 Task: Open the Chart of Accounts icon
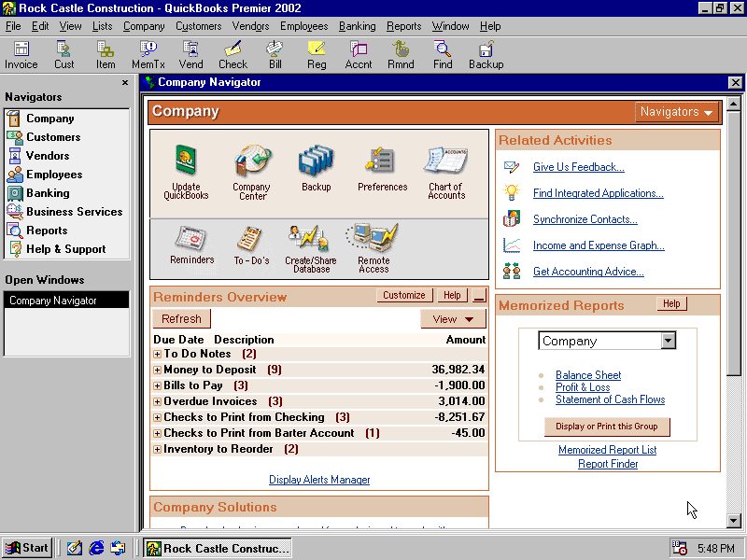point(446,172)
